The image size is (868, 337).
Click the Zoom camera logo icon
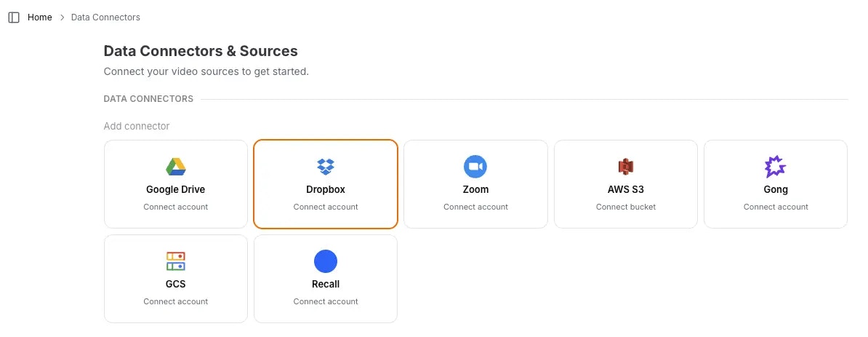pos(475,166)
